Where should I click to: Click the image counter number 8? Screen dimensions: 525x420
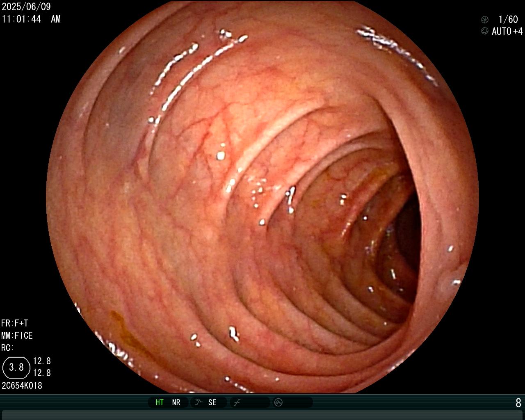[518, 403]
